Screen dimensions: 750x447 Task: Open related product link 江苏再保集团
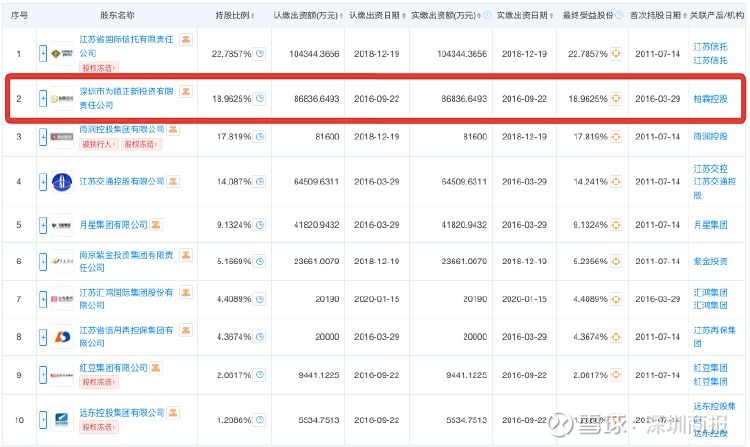[x=715, y=337]
